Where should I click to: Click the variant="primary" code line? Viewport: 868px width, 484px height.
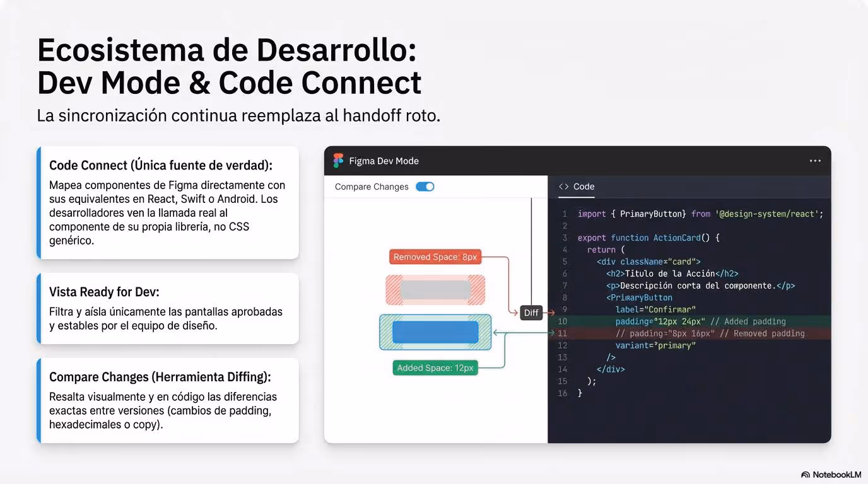click(x=655, y=345)
